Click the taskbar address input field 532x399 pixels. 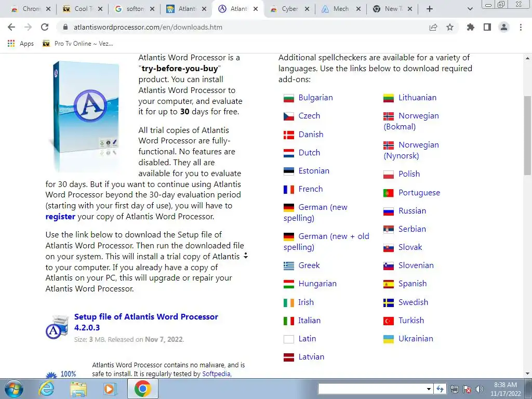[x=372, y=389]
